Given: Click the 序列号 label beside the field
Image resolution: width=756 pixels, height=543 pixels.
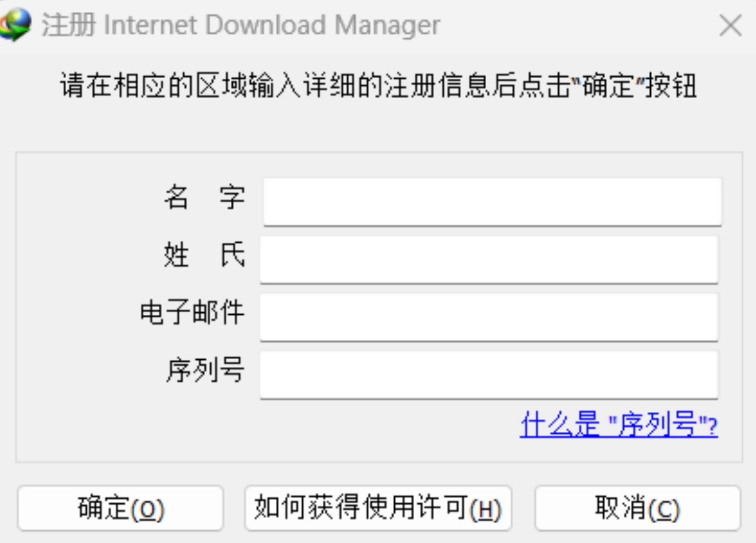Looking at the screenshot, I should (204, 370).
